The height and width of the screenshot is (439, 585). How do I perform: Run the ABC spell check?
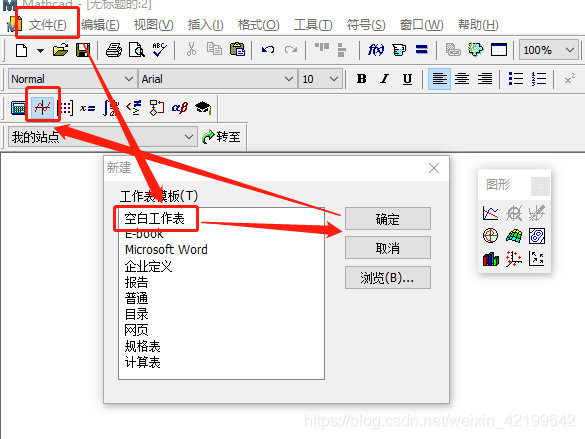[x=159, y=50]
